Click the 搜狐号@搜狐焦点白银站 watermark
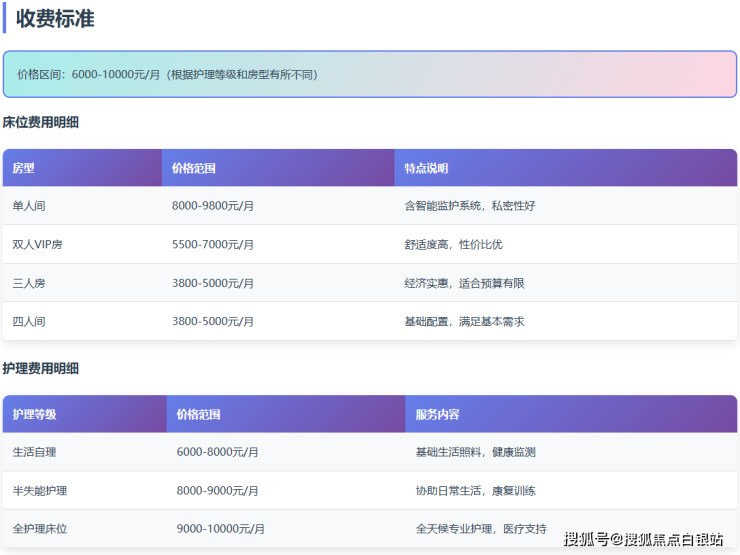Screen dimensions: 740x555 (x=643, y=539)
